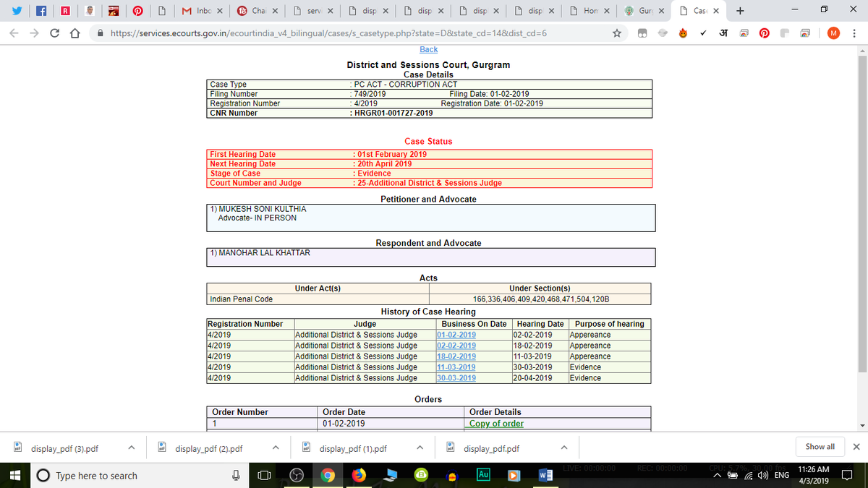Open Windows Start menu
The image size is (868, 488).
[x=14, y=476]
